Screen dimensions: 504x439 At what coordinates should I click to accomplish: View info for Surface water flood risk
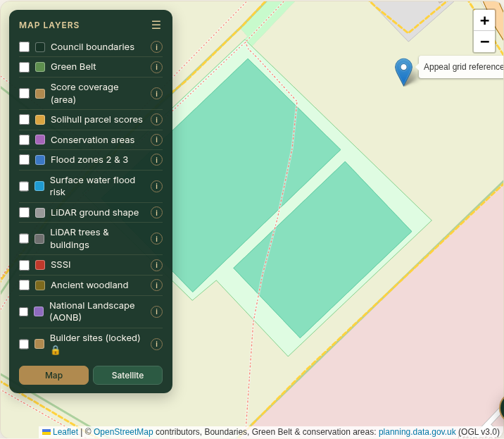pyautogui.click(x=156, y=186)
